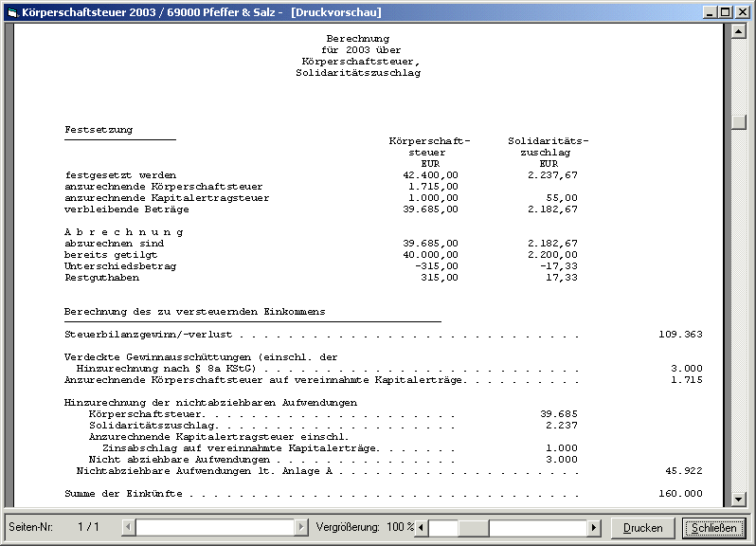The image size is (756, 546).
Task: Click the value -17,33
Action: (558, 266)
